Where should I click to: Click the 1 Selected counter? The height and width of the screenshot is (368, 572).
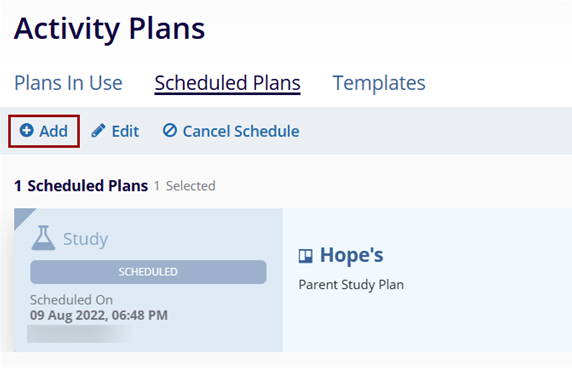point(185,186)
